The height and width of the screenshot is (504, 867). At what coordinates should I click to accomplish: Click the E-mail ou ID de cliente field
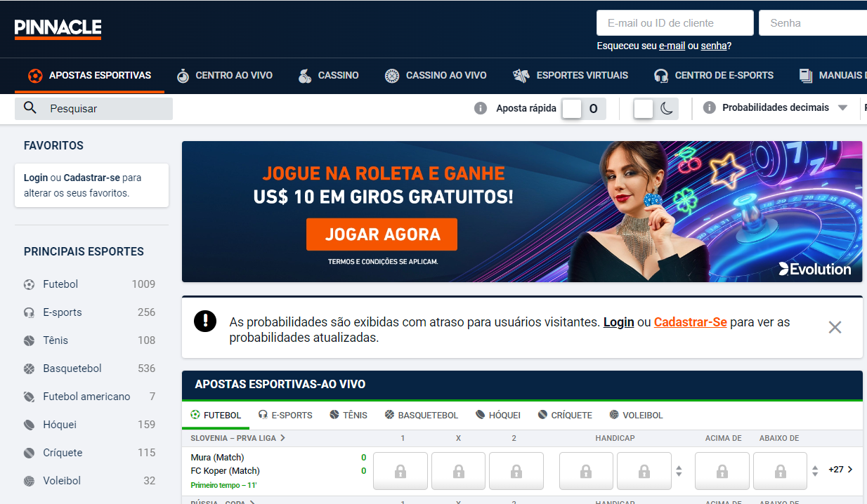pos(674,23)
